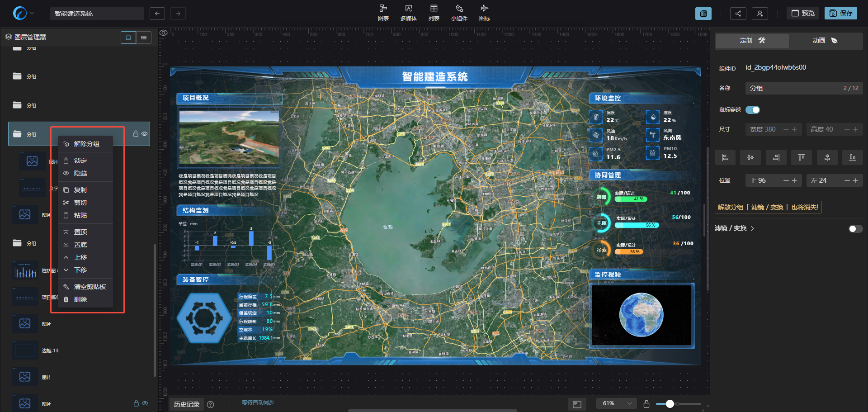Click the canvas zoom slider handle
Screen dimensions: 868x412
670,404
